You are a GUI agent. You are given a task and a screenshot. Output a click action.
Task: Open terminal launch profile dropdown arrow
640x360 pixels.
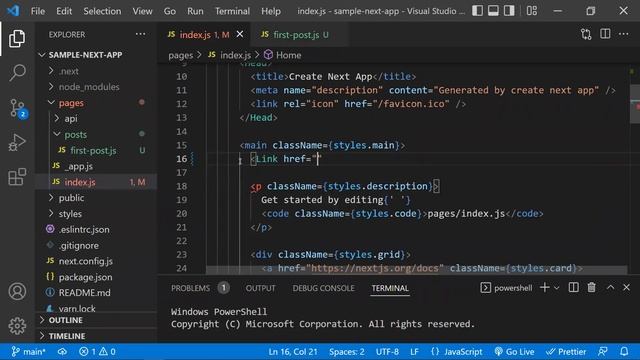coord(556,288)
